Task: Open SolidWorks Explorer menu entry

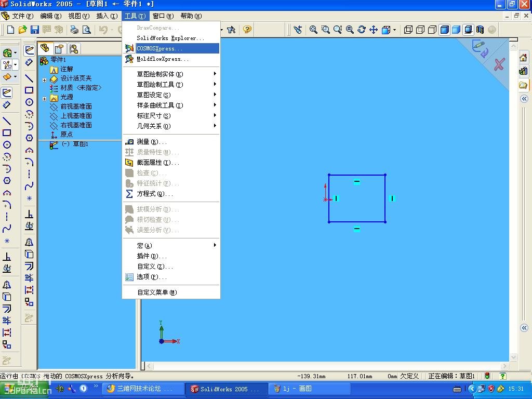Action: 171,38
